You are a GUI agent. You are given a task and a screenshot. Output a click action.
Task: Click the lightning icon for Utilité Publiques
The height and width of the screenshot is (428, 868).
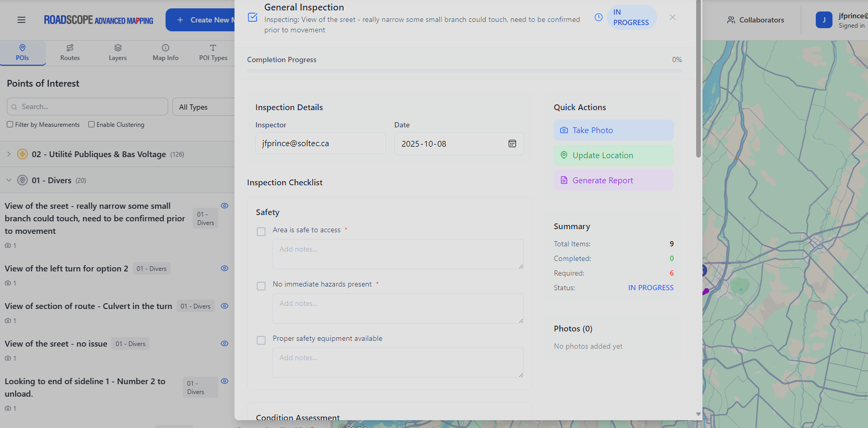pyautogui.click(x=22, y=154)
